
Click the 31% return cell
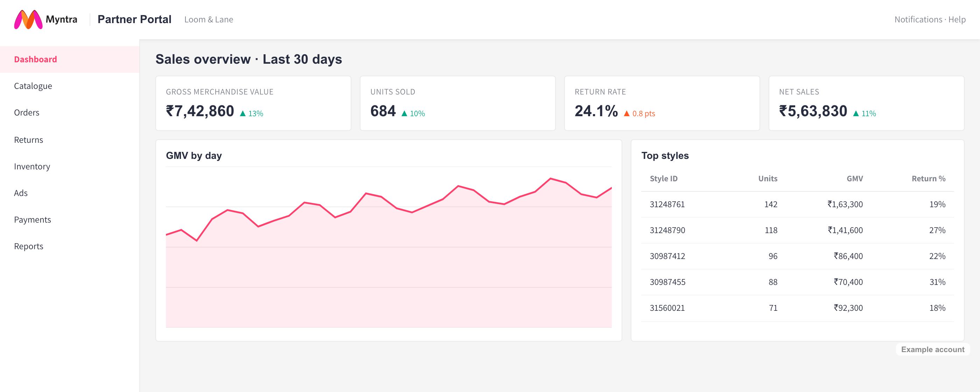tap(937, 282)
